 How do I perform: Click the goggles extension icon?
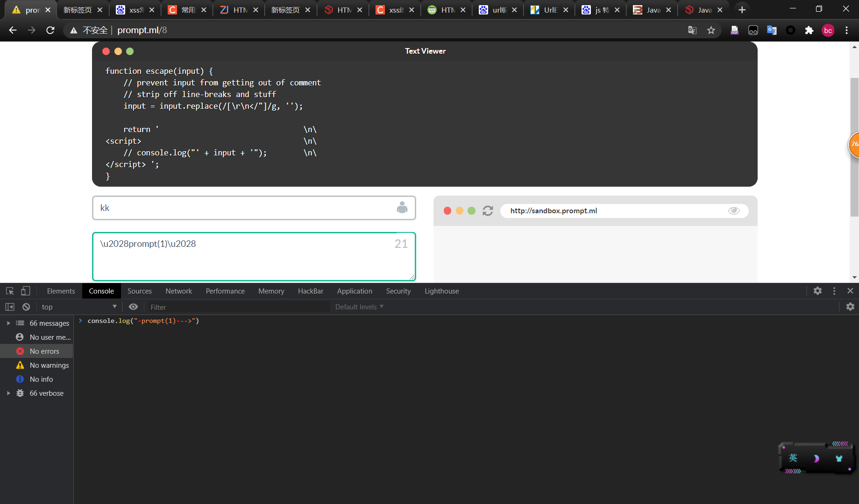click(x=753, y=30)
